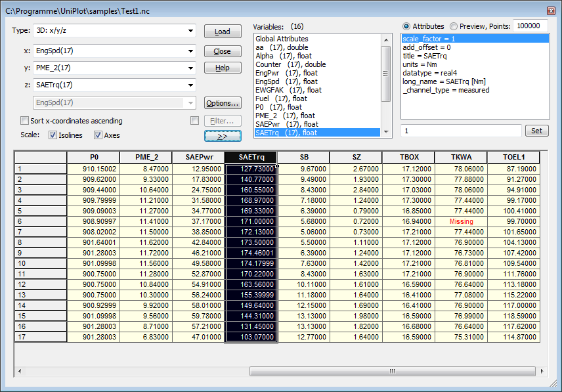Select the Attributes radio button
562x392 pixels.
[406, 26]
